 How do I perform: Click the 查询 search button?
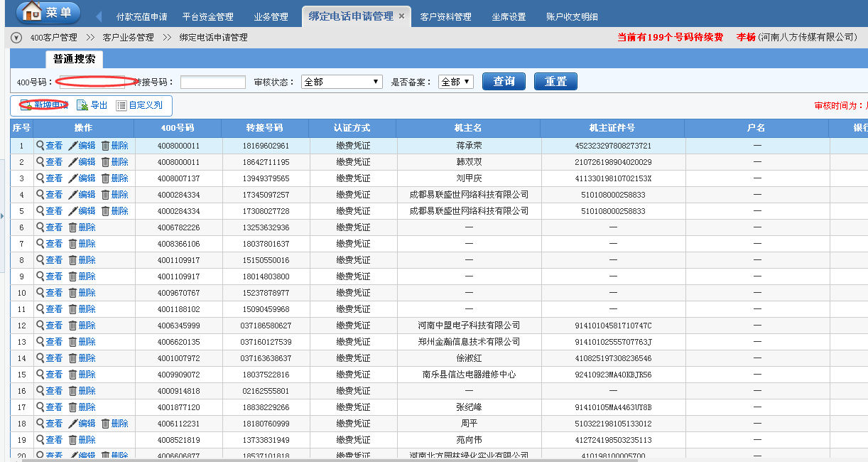click(504, 82)
